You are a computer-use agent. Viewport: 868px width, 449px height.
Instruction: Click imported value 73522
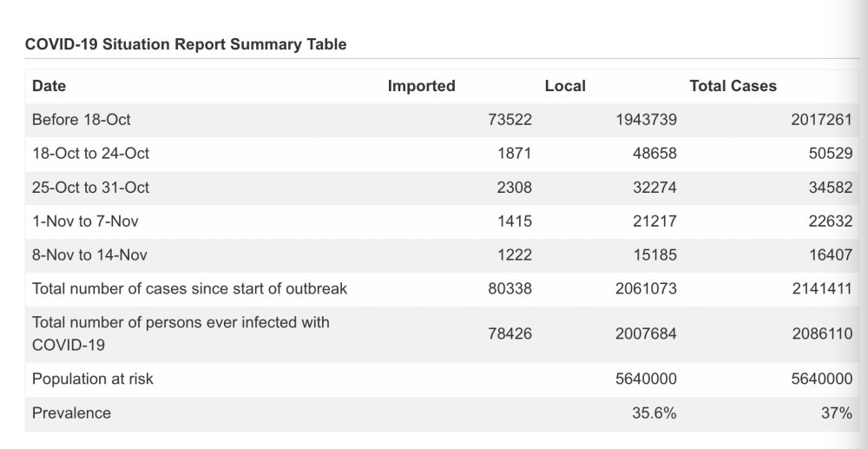(510, 120)
